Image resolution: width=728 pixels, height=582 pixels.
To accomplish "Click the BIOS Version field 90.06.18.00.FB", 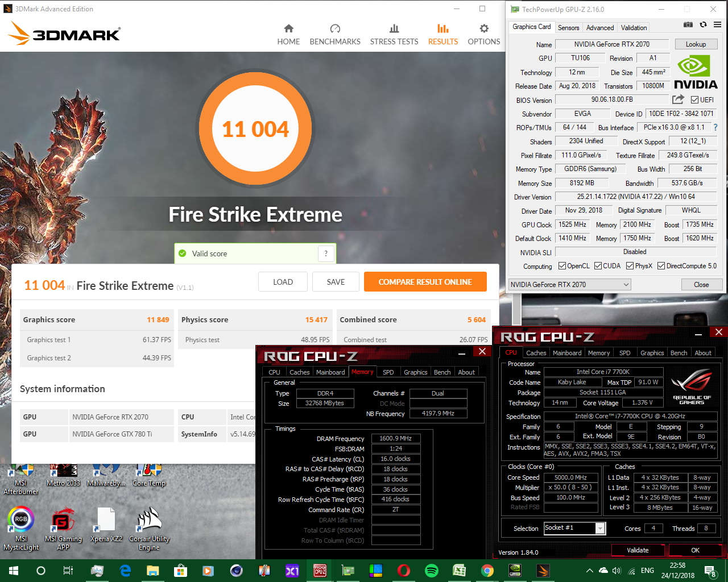I will coord(612,99).
